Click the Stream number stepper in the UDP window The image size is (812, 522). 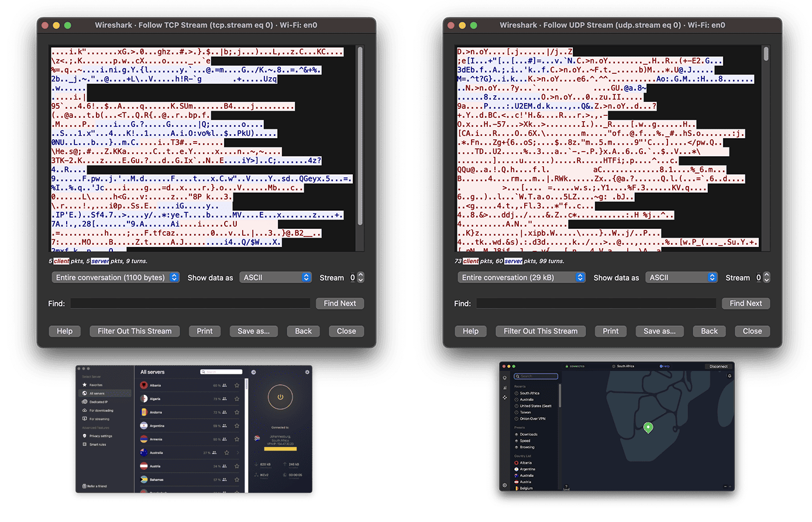pos(766,277)
